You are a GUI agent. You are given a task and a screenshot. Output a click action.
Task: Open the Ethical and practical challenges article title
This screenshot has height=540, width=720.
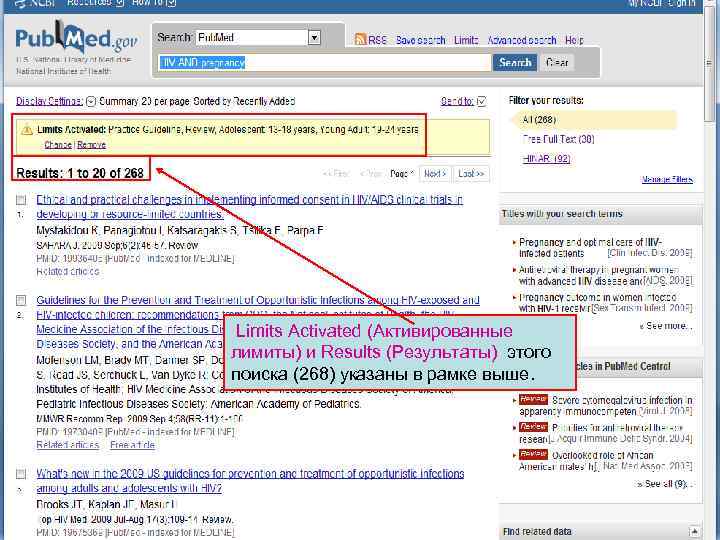[x=249, y=207]
